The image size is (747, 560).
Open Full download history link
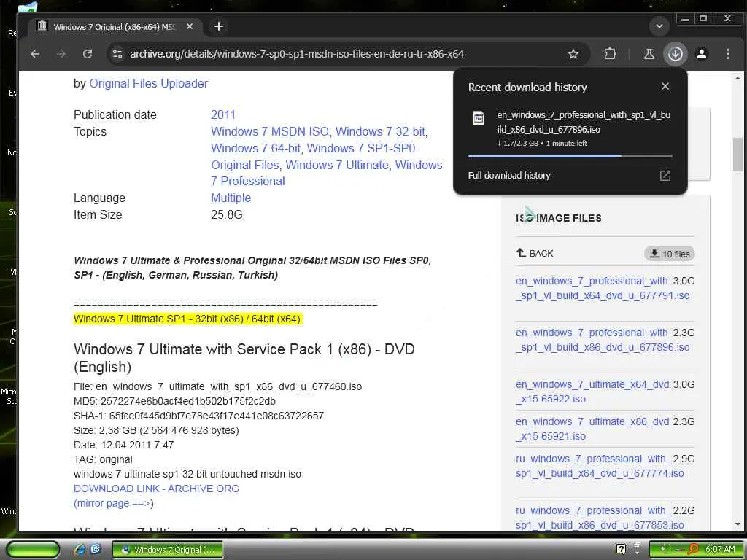[x=508, y=176]
